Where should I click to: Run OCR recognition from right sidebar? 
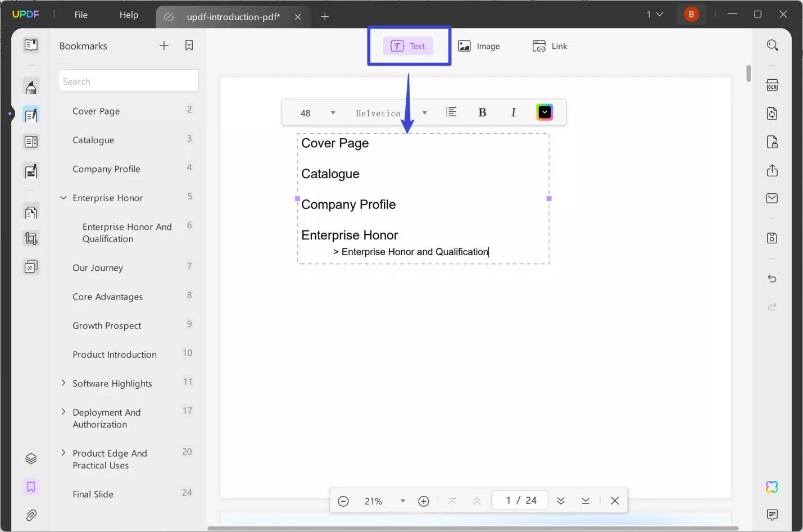772,85
